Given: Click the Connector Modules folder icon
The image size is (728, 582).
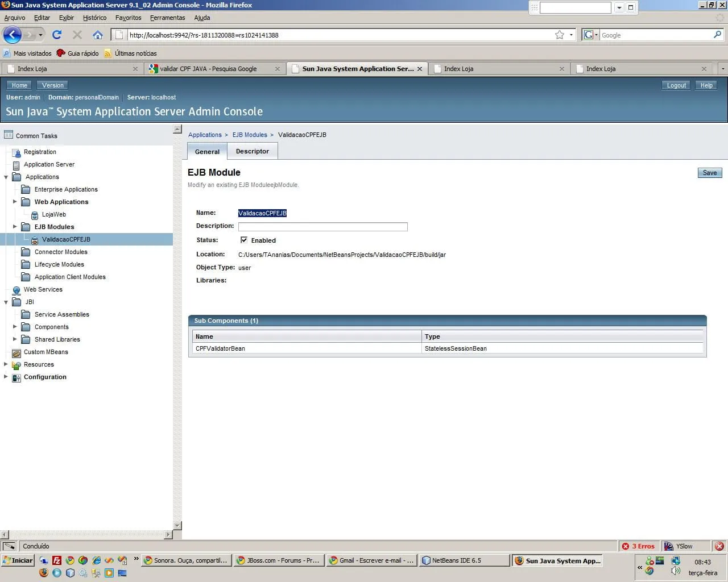Looking at the screenshot, I should [26, 252].
